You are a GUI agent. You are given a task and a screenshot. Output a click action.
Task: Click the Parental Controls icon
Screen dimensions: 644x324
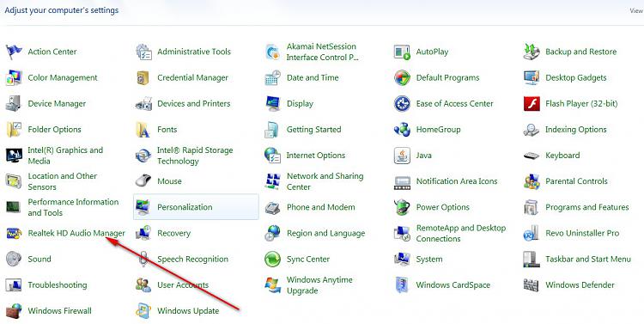(532, 181)
